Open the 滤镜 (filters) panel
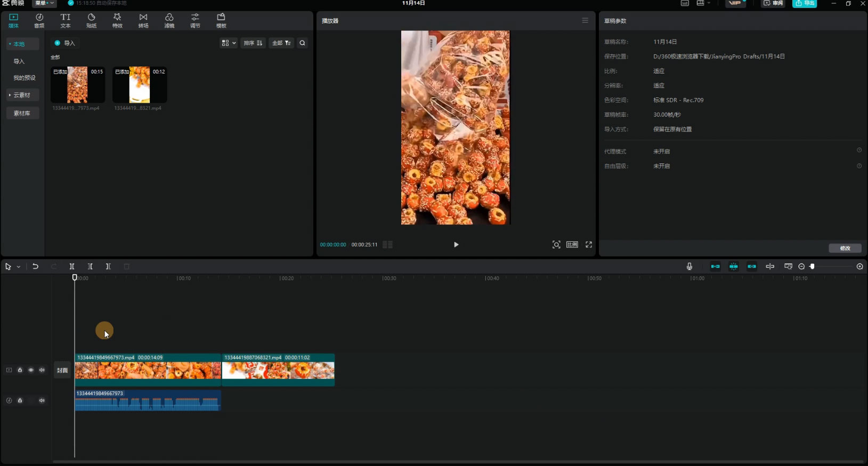 [169, 20]
